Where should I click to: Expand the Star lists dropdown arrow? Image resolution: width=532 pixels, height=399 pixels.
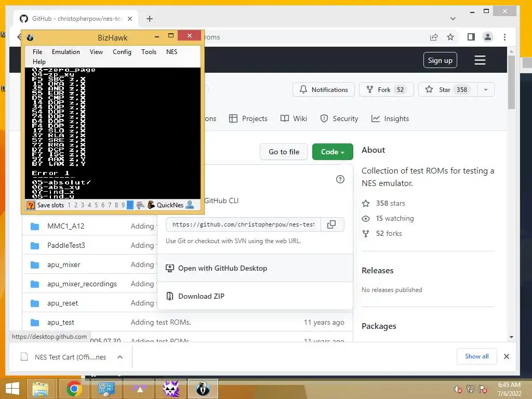(x=486, y=89)
